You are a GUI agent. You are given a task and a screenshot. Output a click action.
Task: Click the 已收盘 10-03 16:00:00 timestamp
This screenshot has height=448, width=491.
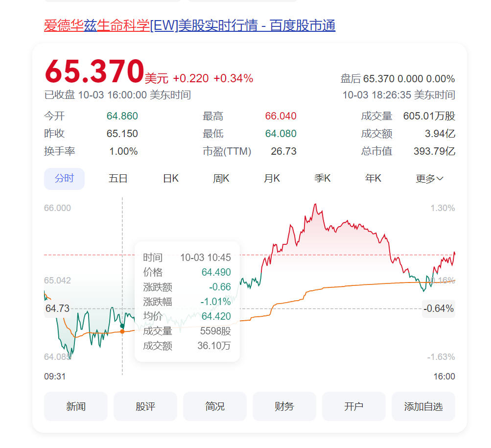pyautogui.click(x=118, y=95)
